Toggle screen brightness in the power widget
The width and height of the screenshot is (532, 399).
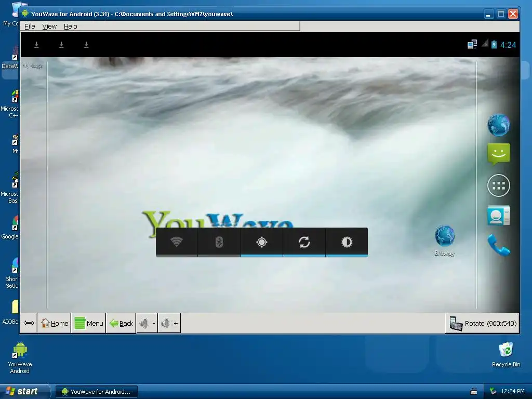tap(347, 242)
